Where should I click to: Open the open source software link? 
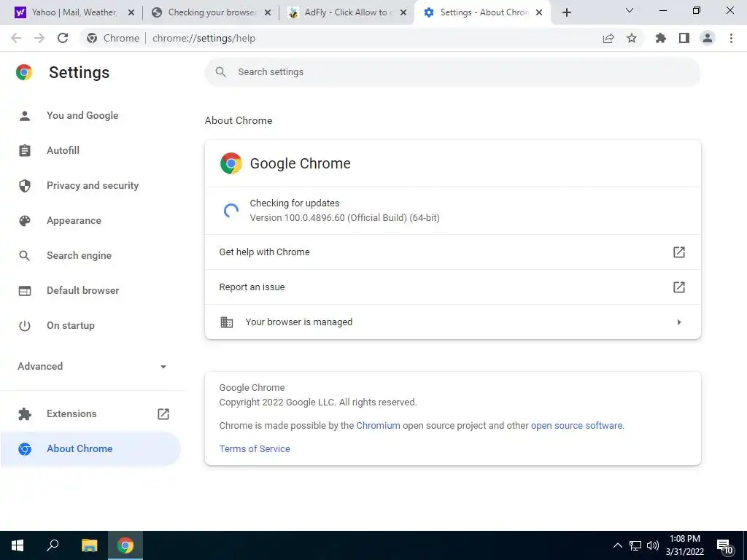point(576,426)
